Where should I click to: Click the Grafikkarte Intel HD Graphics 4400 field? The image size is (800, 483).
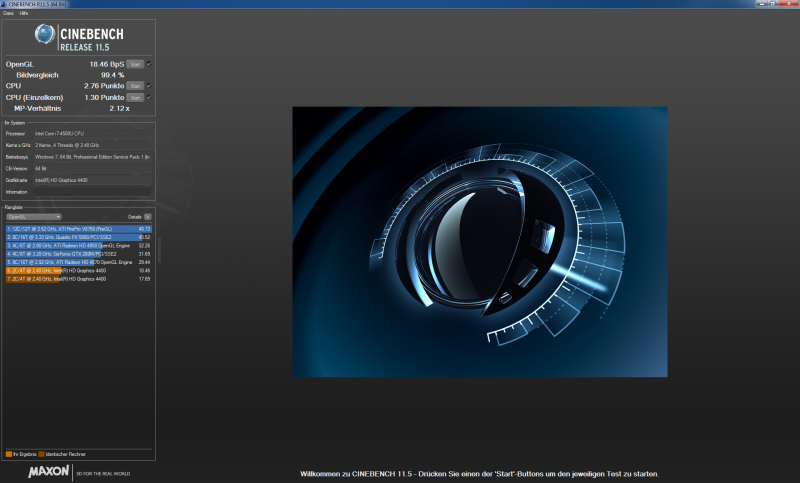(92, 180)
